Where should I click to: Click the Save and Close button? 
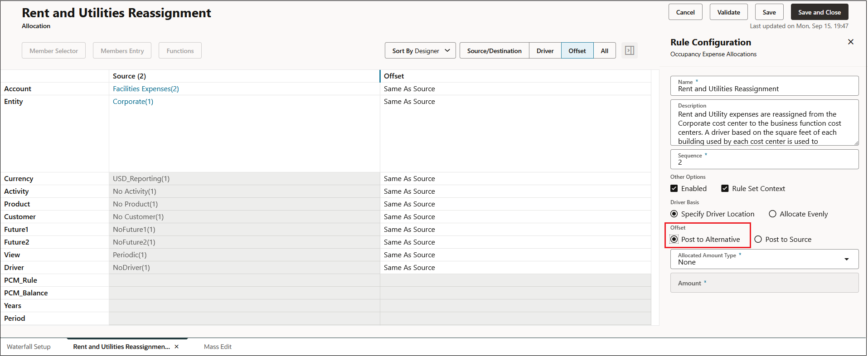tap(819, 12)
